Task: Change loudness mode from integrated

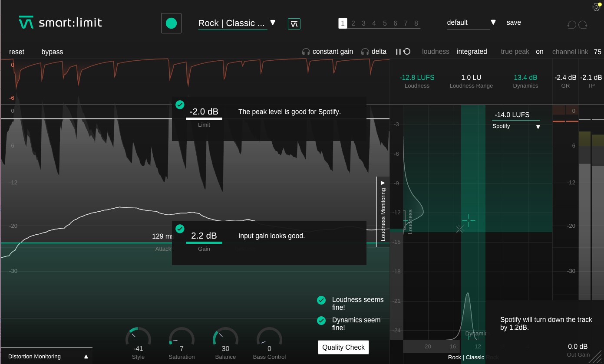Action: click(472, 52)
